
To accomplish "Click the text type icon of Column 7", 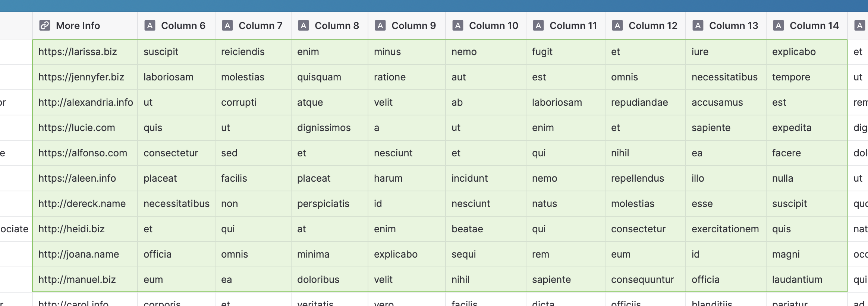I will tap(227, 25).
